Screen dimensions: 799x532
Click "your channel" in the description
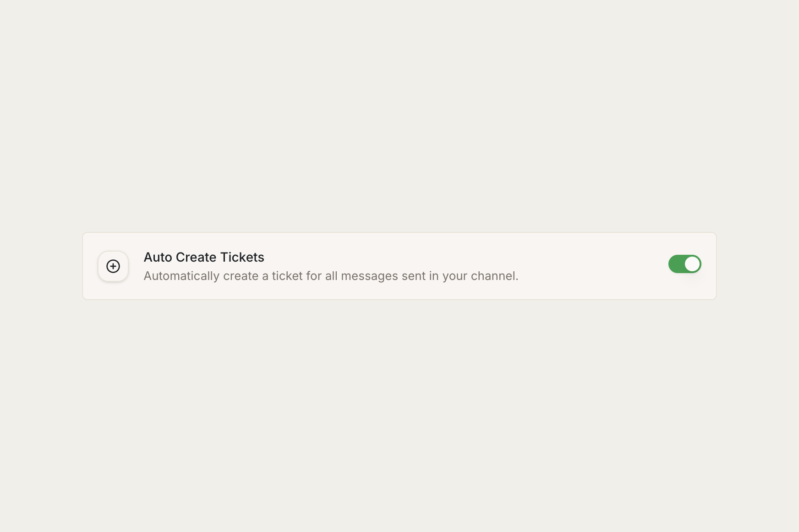coord(480,276)
